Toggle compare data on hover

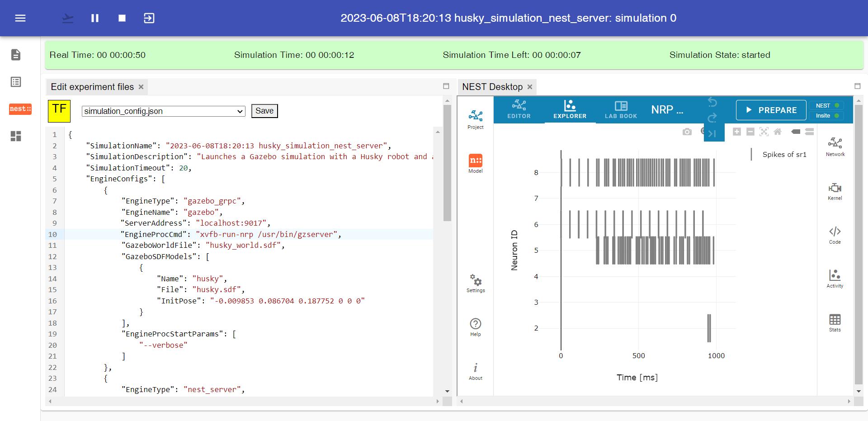click(x=810, y=132)
